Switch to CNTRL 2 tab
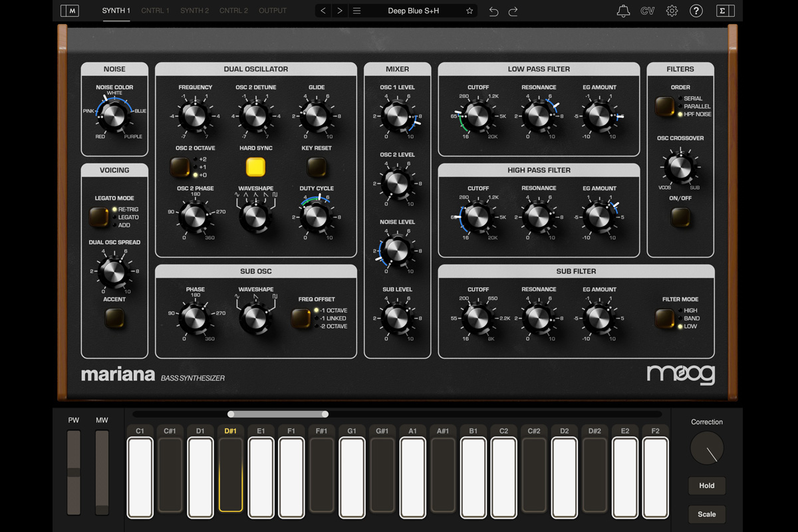Viewport: 798px width, 532px height. (233, 11)
